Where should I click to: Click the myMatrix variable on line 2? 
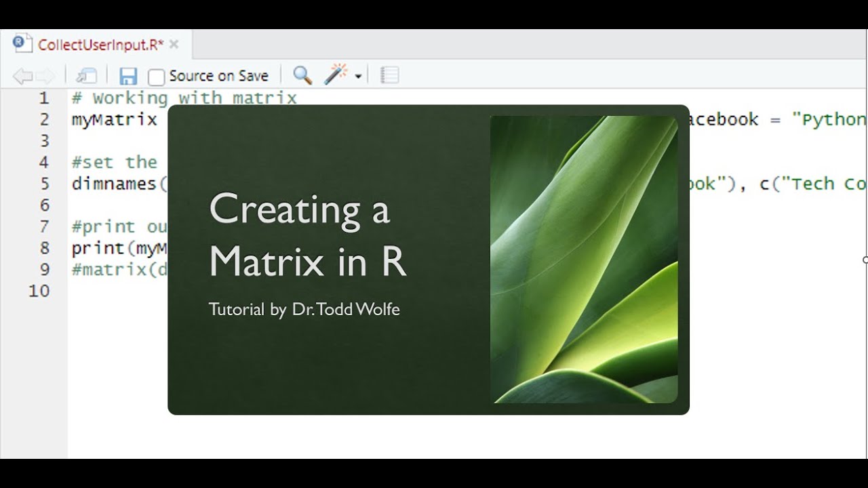[x=115, y=120]
